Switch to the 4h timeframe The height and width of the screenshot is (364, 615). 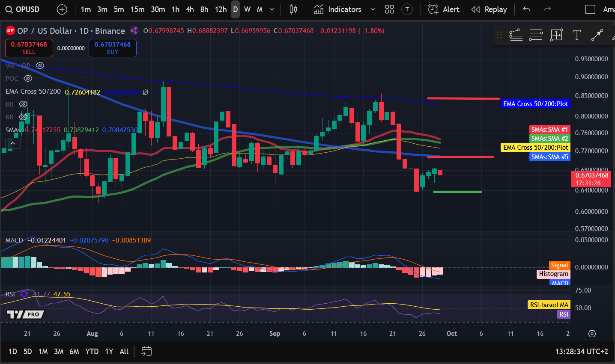click(190, 9)
